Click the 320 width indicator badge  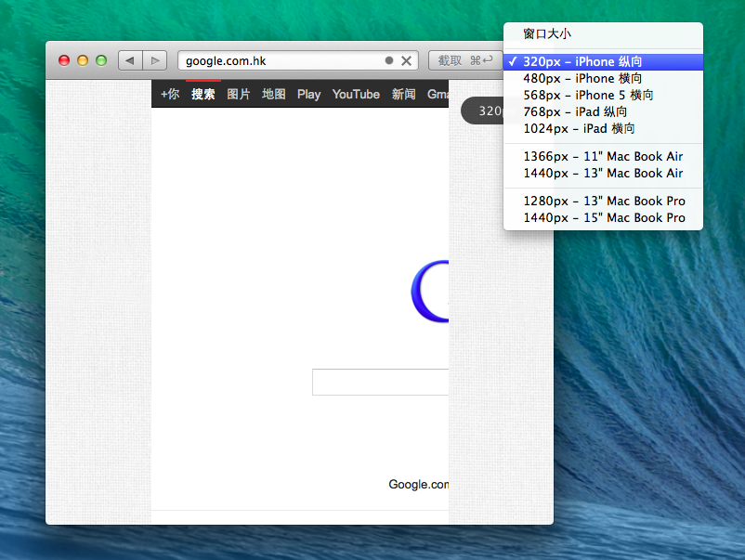[482, 111]
